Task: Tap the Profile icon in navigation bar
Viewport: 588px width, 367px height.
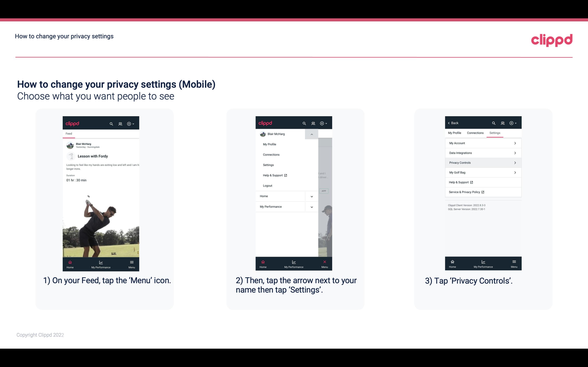Action: [121, 123]
